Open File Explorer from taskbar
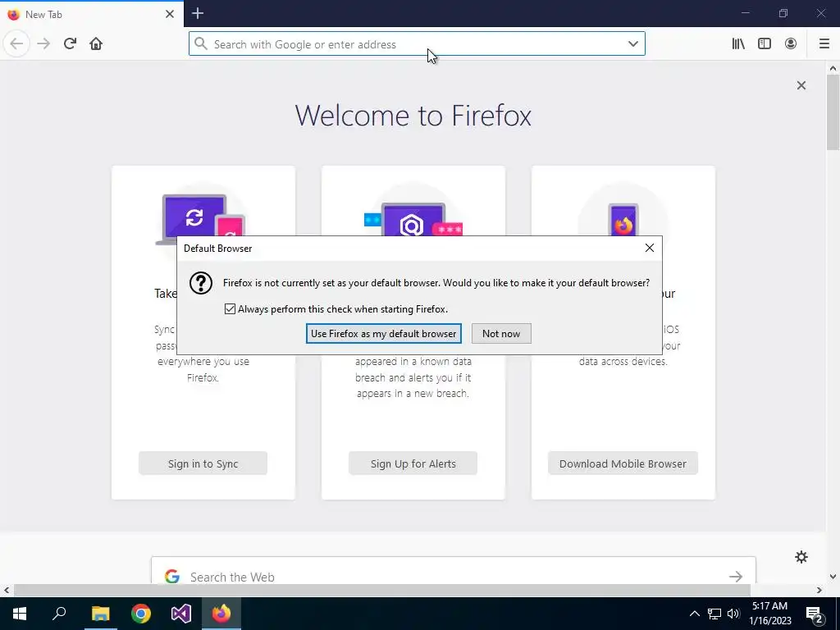Viewport: 840px width, 630px height. pos(100,614)
